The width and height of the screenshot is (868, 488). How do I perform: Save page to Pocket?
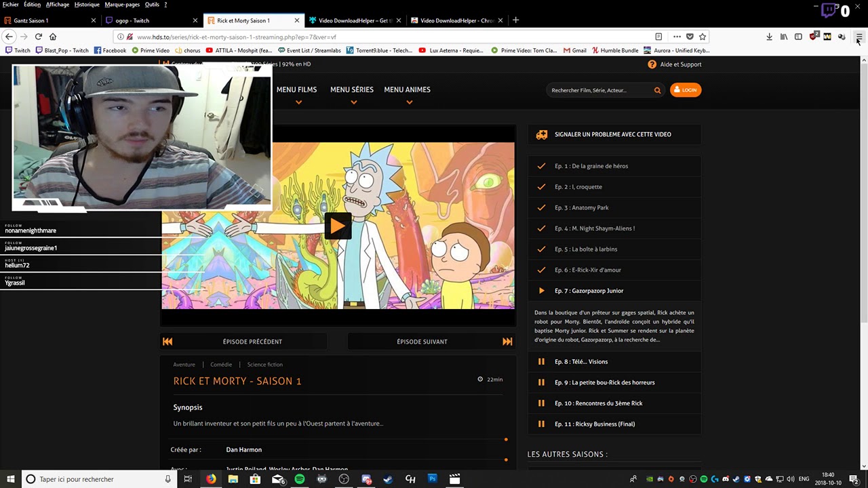coord(690,37)
